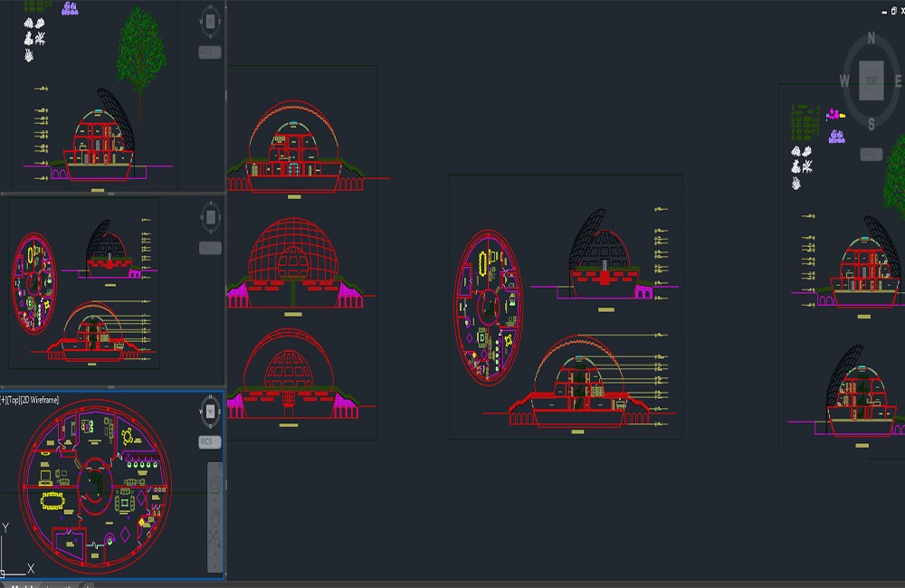905x588 pixels.
Task: Click the TOP face of the main ViewCube
Action: (872, 81)
